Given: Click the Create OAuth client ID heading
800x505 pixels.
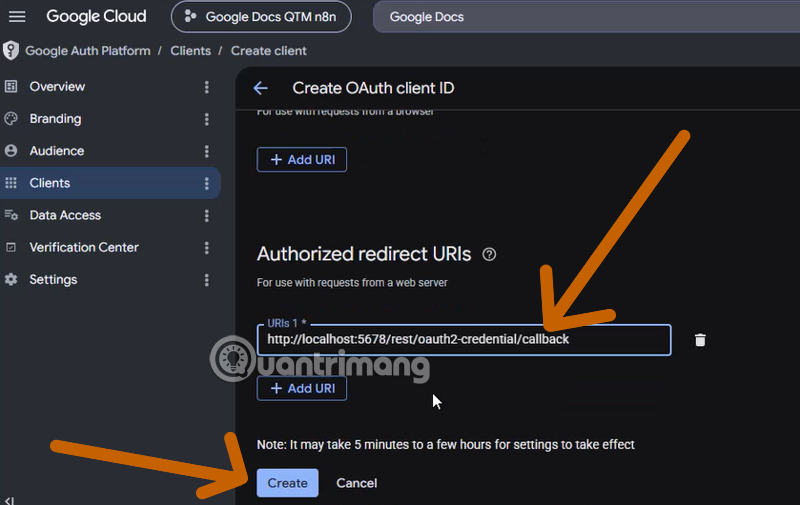Looking at the screenshot, I should (x=373, y=88).
